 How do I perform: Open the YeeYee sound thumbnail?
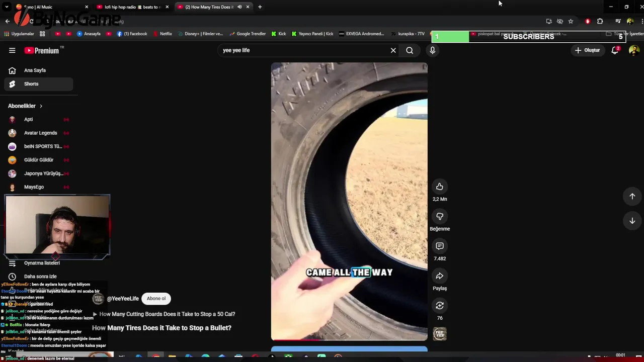[440, 334]
